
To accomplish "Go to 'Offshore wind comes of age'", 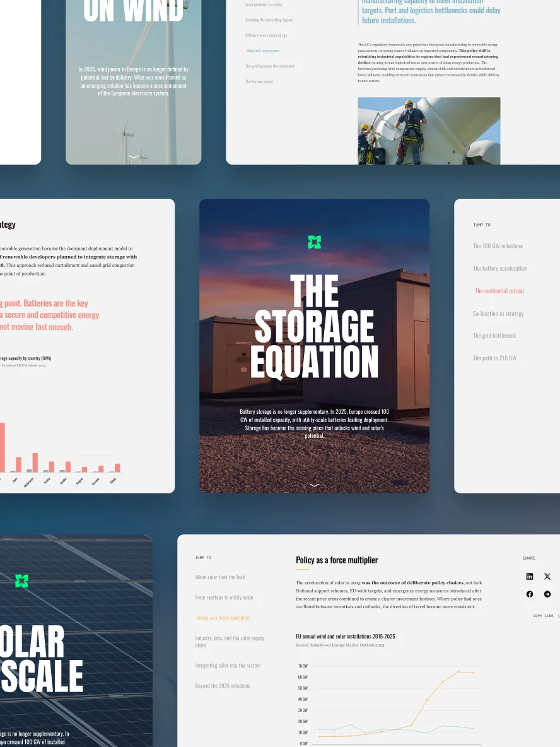I will [x=265, y=35].
